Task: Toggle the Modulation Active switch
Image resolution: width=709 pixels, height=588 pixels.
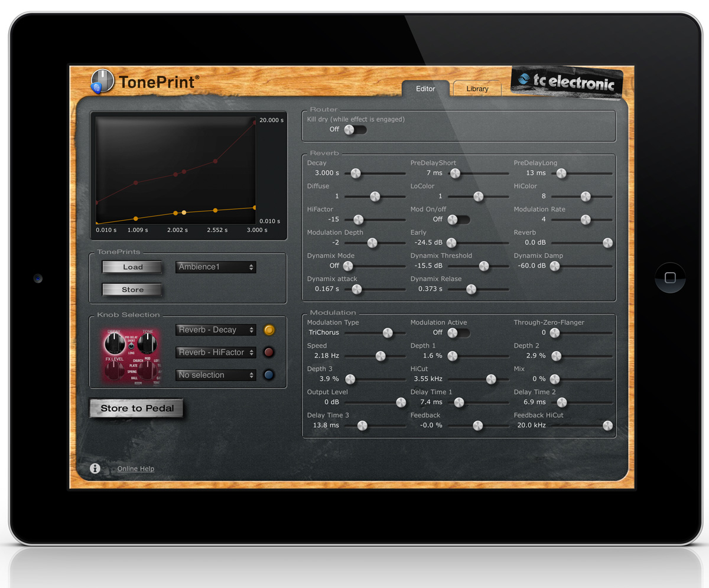Action: coord(458,333)
